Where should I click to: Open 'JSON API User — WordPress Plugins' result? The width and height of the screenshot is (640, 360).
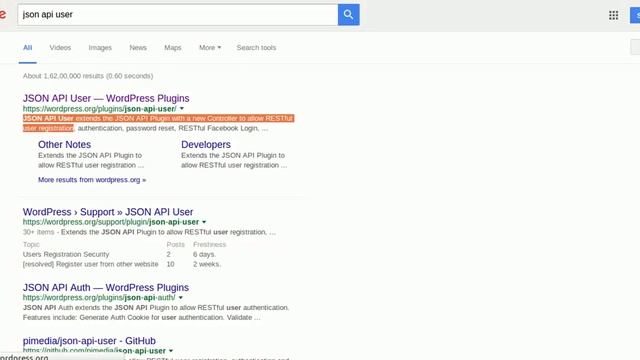[106, 98]
